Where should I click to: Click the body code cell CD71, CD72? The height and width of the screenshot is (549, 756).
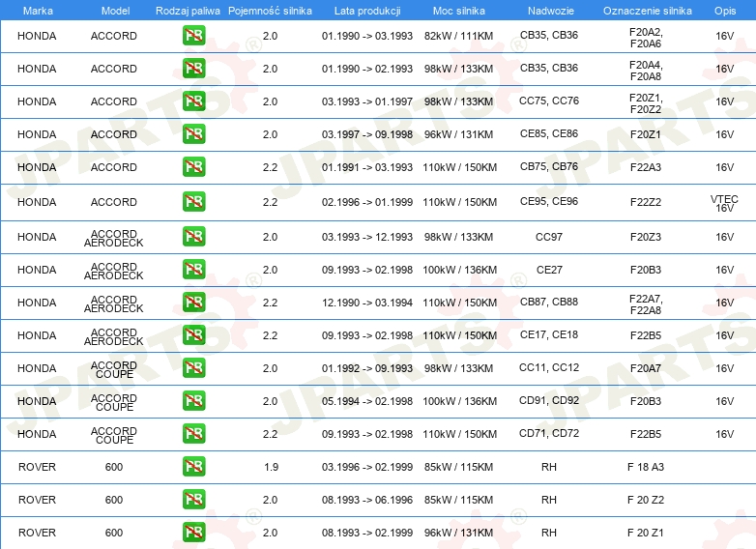pyautogui.click(x=549, y=433)
